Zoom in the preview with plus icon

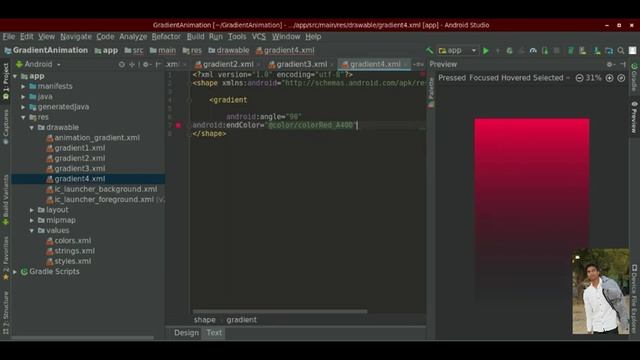[609, 78]
